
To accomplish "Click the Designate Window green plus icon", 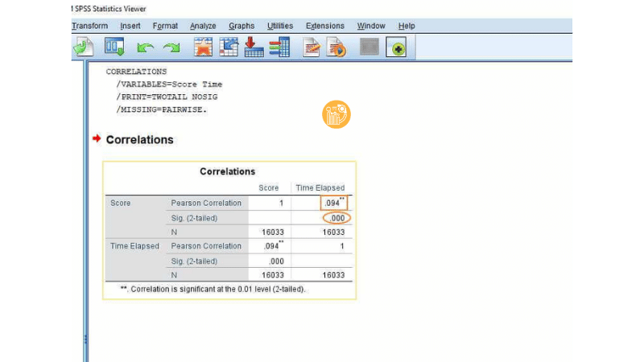I will 396,47.
